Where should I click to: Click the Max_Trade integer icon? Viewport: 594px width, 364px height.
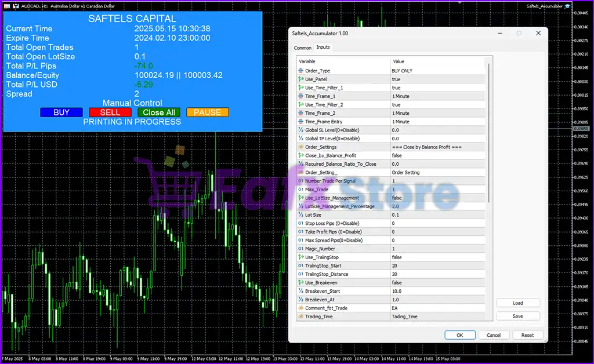point(301,189)
